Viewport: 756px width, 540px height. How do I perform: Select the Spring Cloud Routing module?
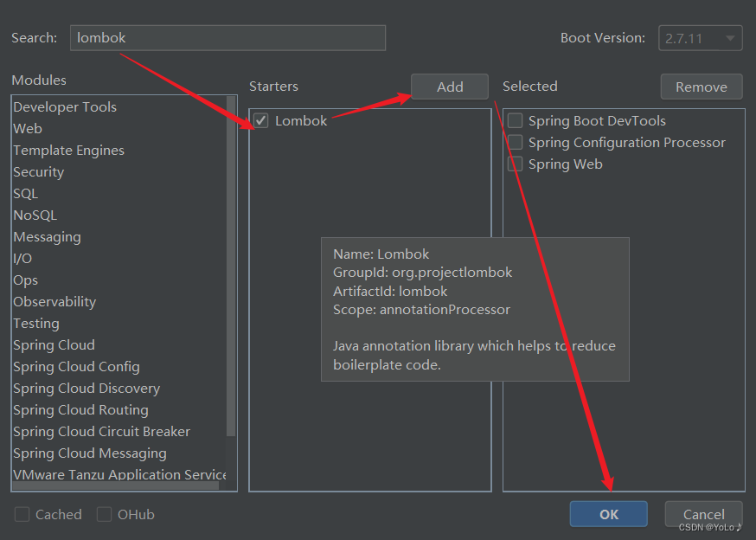point(119,410)
